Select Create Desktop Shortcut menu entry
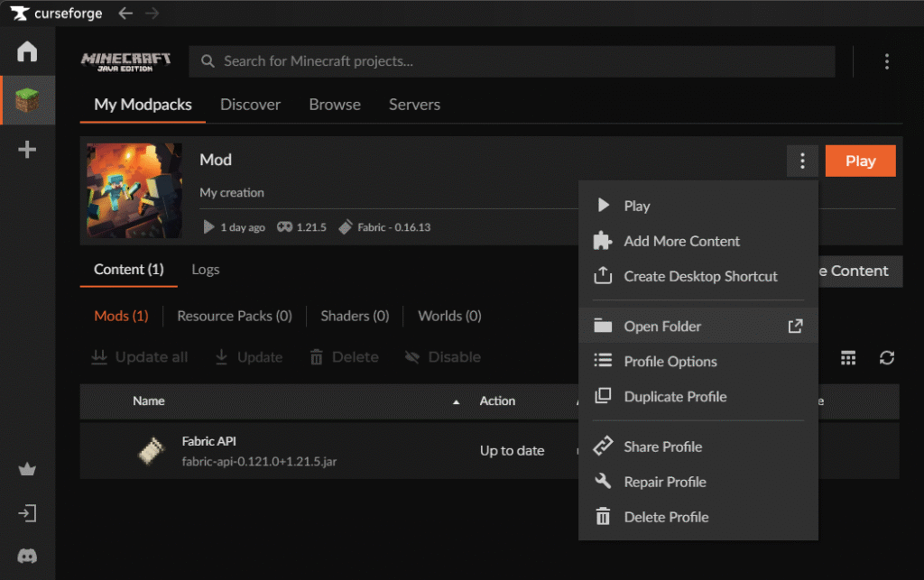 pos(698,277)
